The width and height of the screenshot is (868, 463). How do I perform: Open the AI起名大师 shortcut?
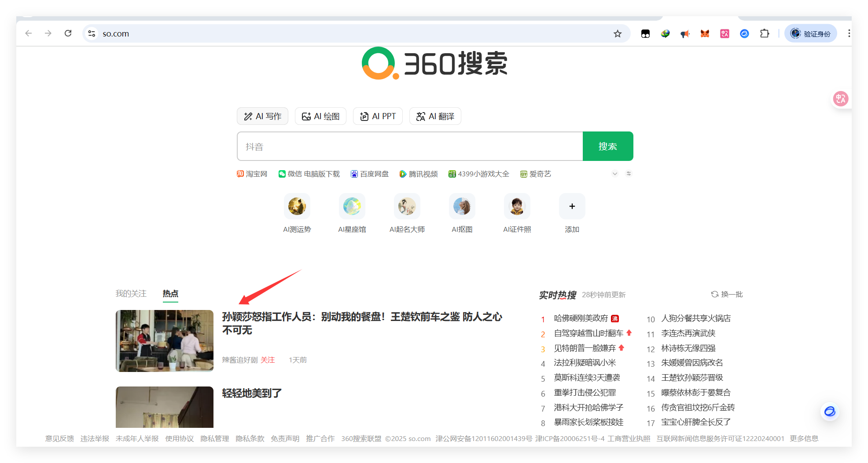click(x=407, y=214)
